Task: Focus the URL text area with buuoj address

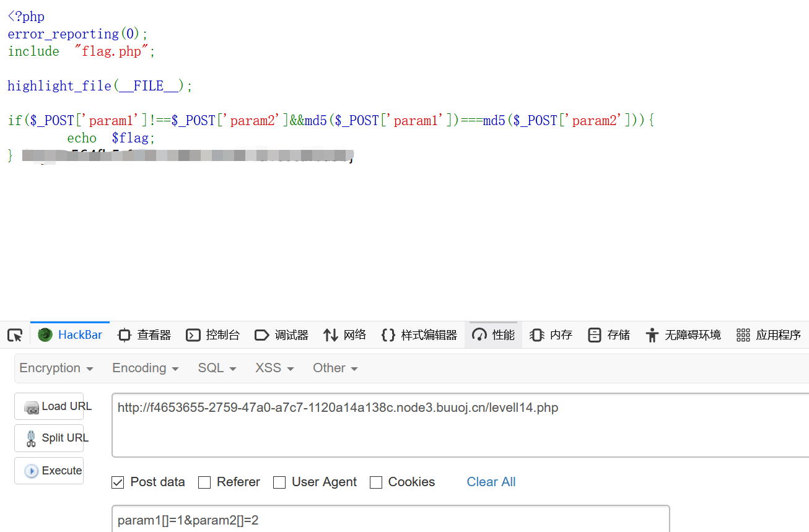Action: (460, 425)
